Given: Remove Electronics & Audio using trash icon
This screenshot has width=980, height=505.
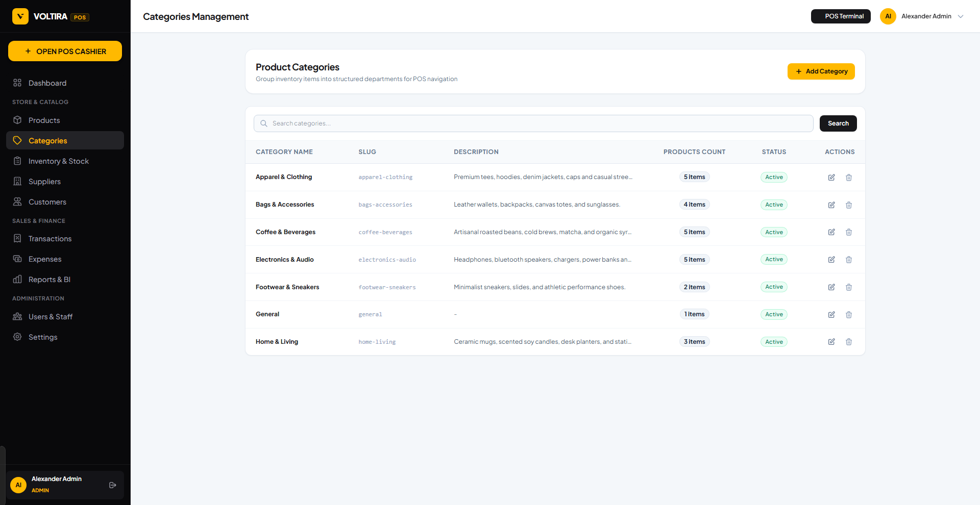Looking at the screenshot, I should tap(849, 260).
